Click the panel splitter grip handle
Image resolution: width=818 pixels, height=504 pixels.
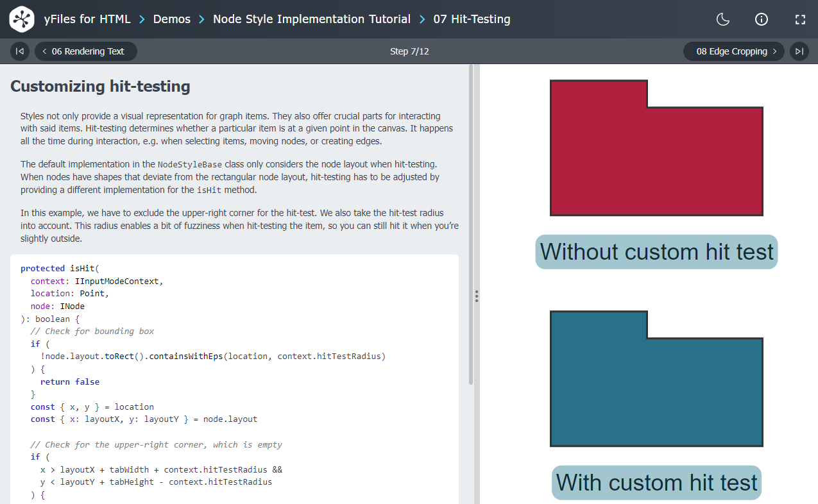pyautogui.click(x=477, y=296)
